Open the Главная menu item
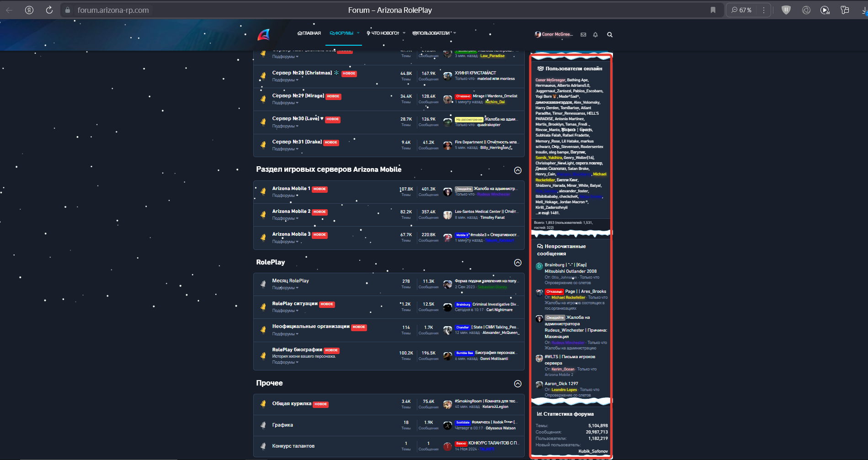This screenshot has height=460, width=868. (309, 33)
